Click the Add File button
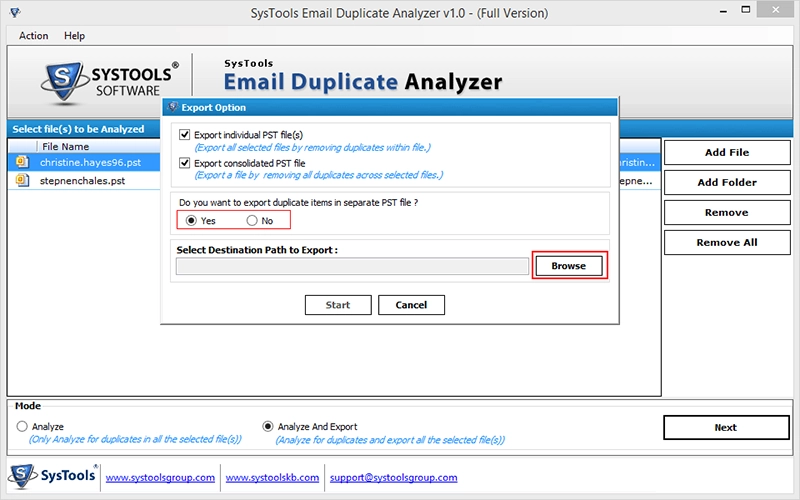 (x=727, y=152)
